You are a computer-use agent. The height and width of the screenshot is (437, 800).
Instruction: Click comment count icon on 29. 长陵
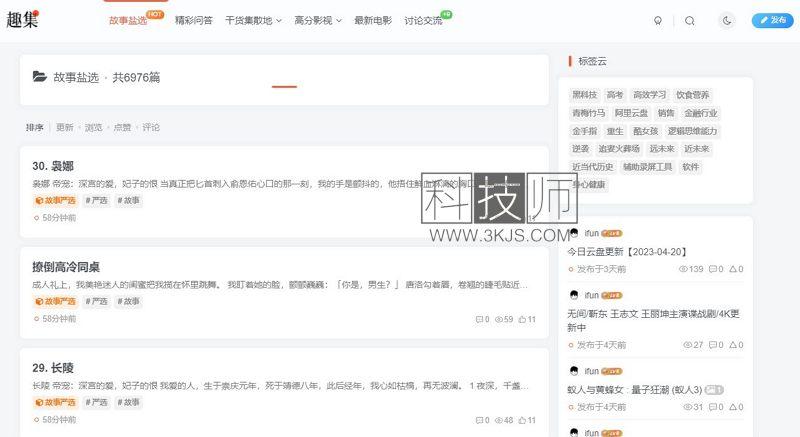(x=479, y=421)
